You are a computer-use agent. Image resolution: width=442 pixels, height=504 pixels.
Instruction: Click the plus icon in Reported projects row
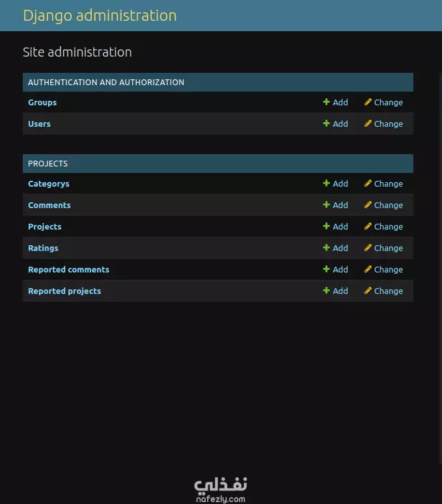pyautogui.click(x=326, y=291)
